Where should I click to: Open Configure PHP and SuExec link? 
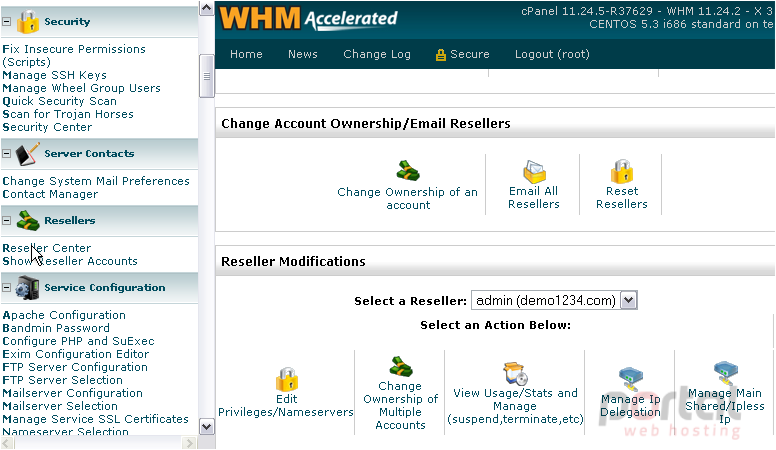click(78, 341)
